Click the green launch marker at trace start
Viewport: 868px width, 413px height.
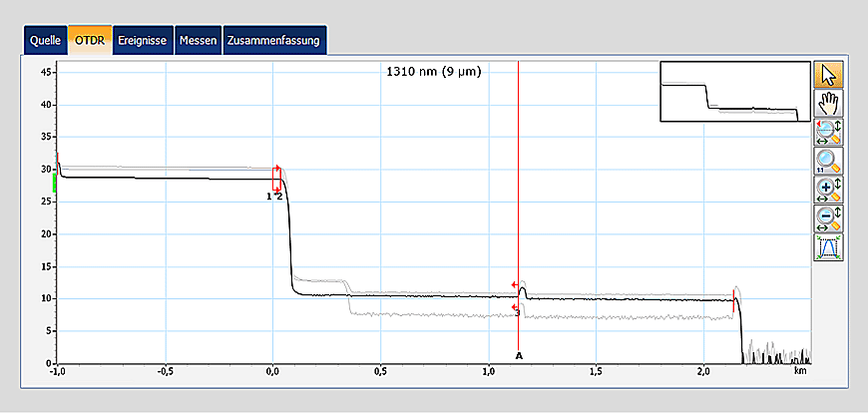56,180
